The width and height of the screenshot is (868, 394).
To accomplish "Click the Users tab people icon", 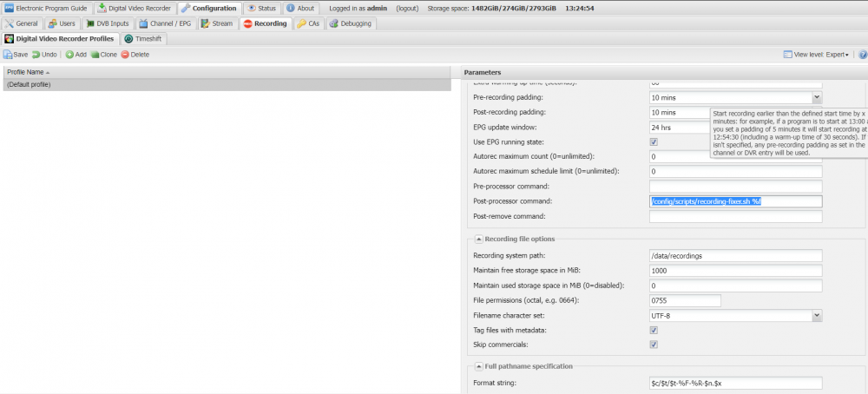I will pos(52,23).
